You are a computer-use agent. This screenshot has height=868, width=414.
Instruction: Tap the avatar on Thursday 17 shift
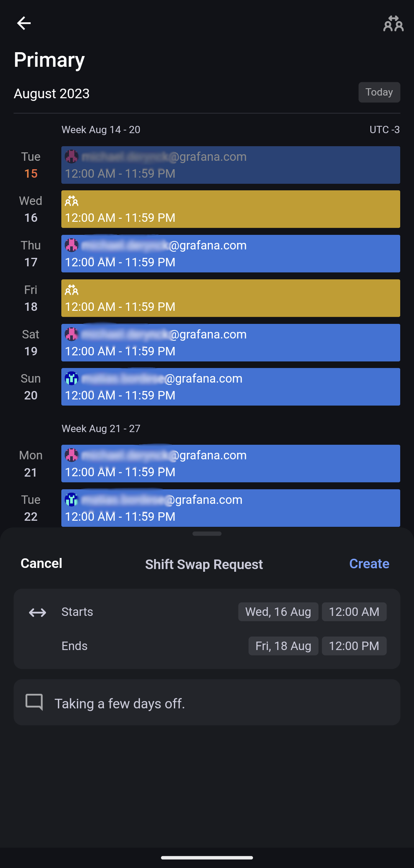(x=72, y=245)
